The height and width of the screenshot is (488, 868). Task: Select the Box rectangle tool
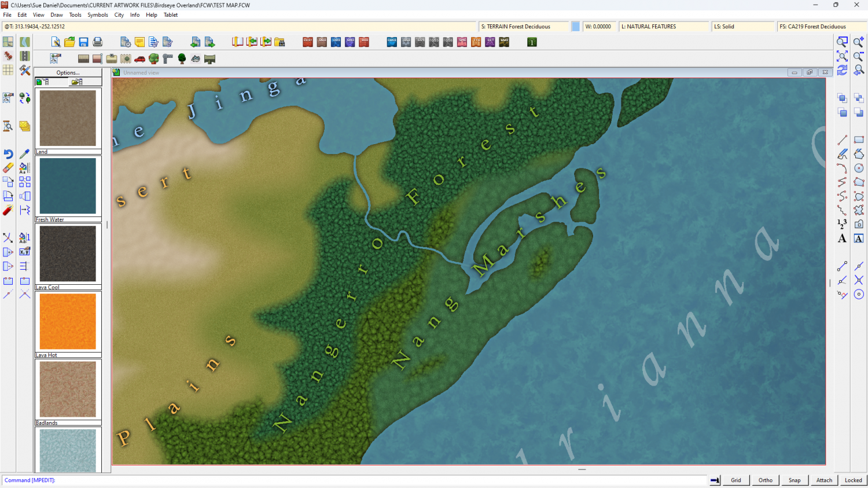859,140
